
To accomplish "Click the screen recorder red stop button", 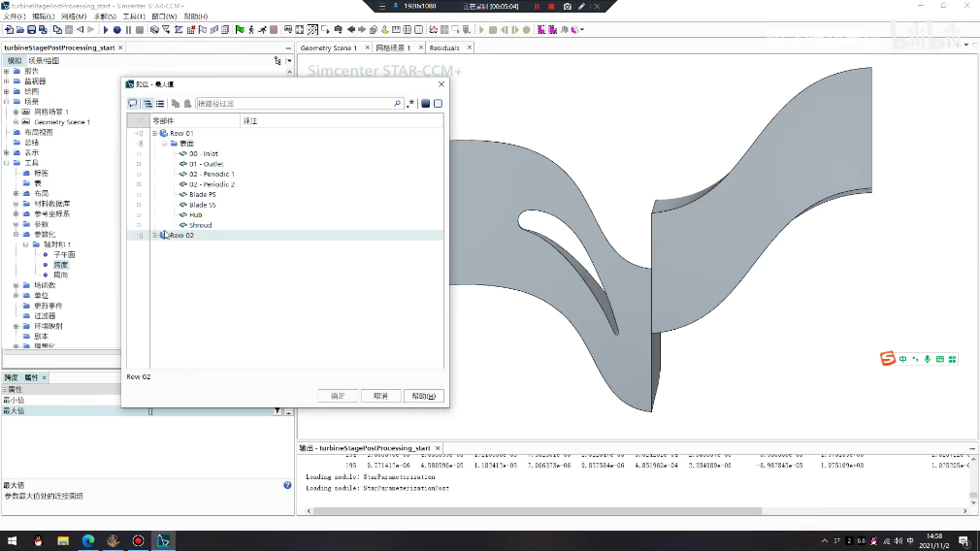I will 551,6.
